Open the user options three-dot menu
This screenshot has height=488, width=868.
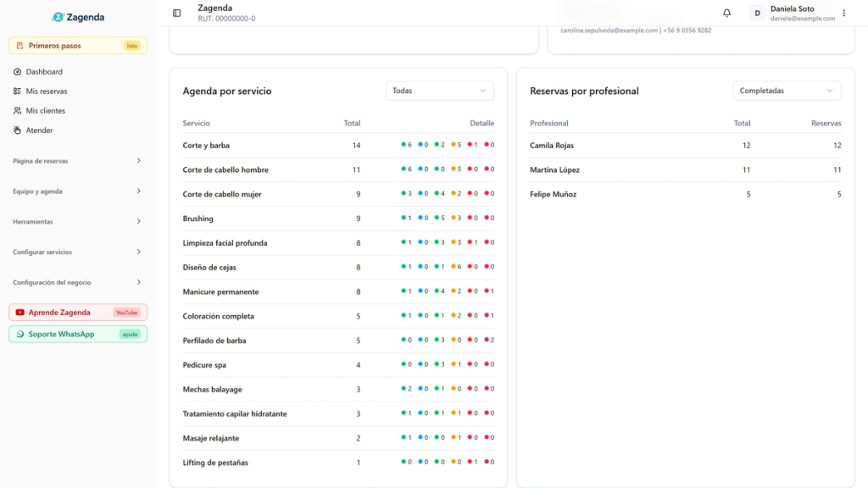click(x=844, y=13)
